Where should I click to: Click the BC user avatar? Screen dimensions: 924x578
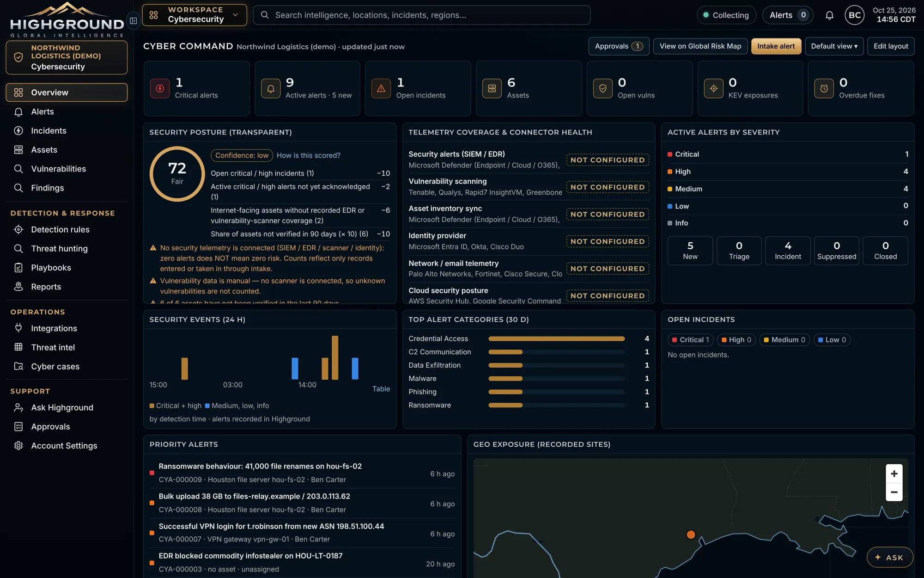coord(854,15)
